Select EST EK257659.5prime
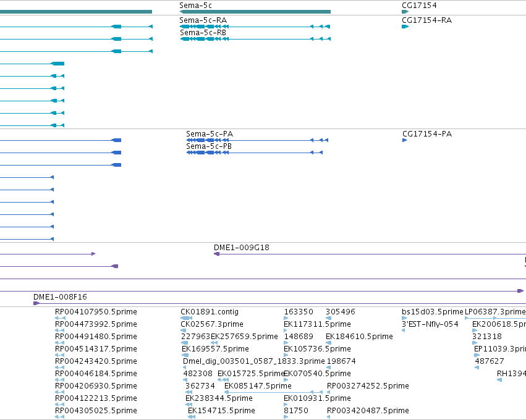Screen dimensions: 526x420 click(x=244, y=336)
